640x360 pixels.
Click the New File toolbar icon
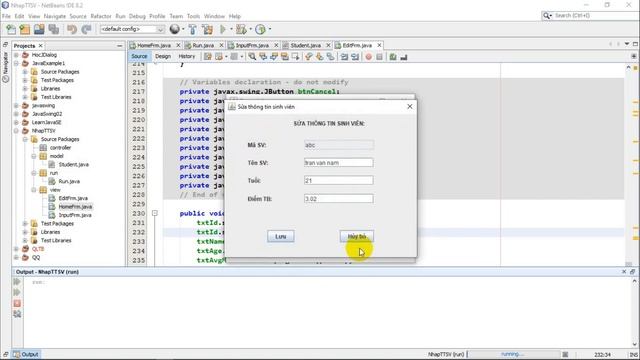click(11, 29)
